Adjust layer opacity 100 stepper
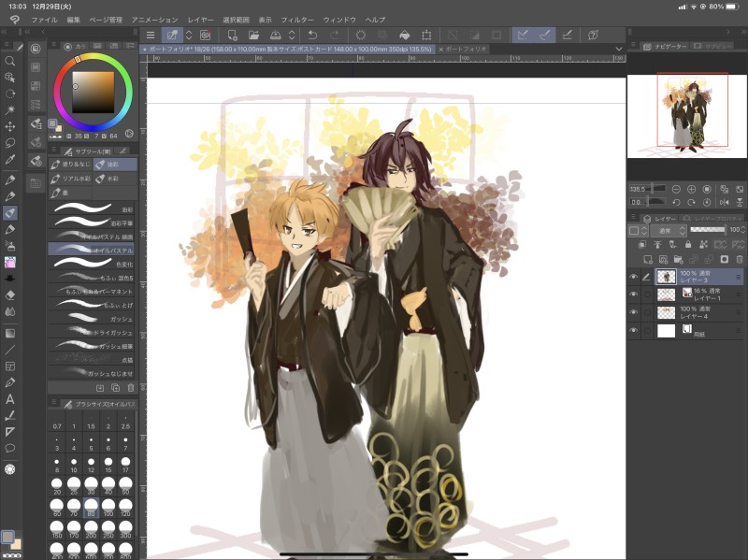The image size is (748, 560). [742, 230]
